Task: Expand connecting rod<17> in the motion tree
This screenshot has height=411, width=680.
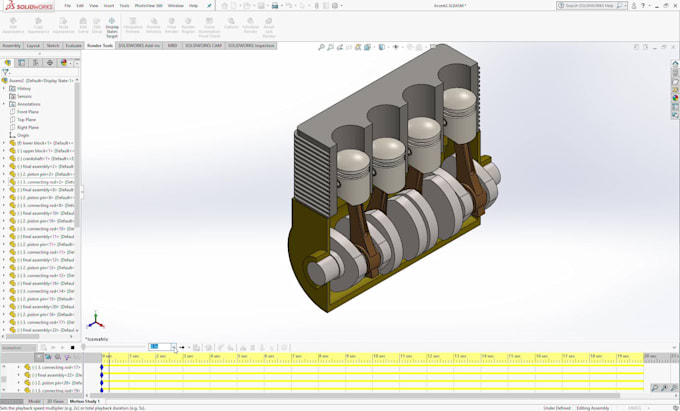Action: click(x=19, y=367)
